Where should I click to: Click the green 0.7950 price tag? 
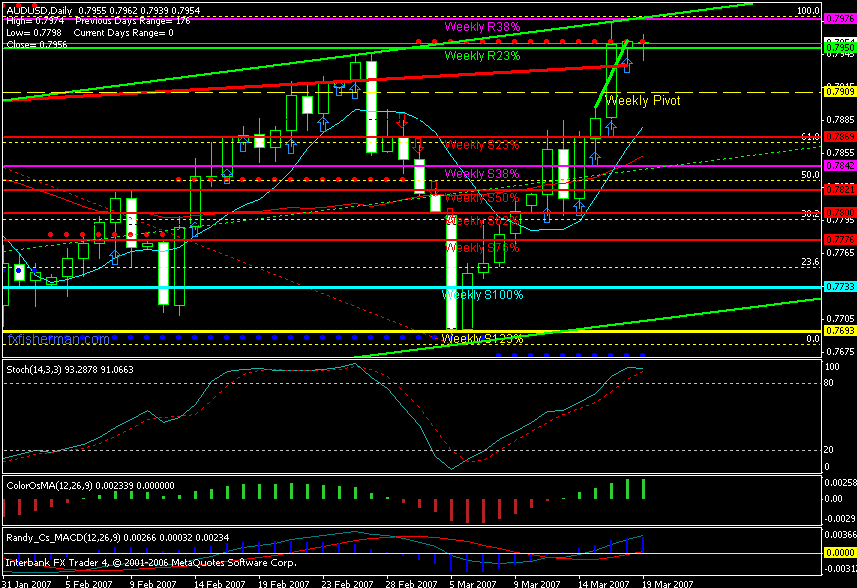[838, 47]
